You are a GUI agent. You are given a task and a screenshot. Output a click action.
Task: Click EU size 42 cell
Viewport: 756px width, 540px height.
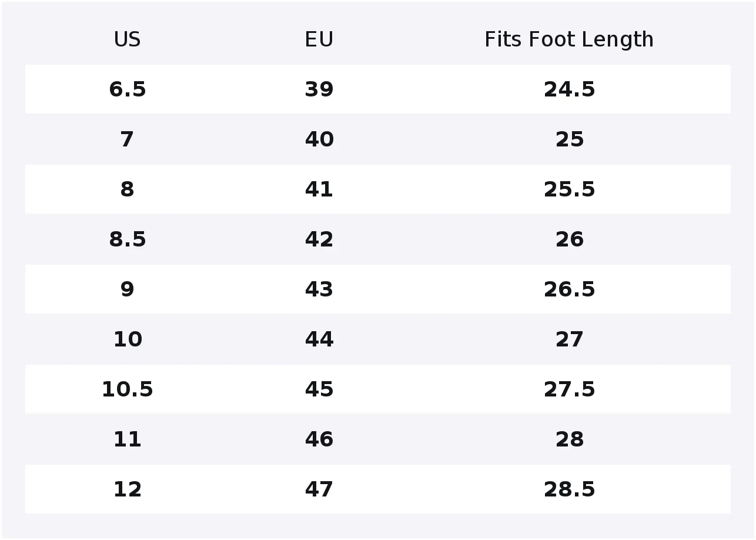[319, 239]
